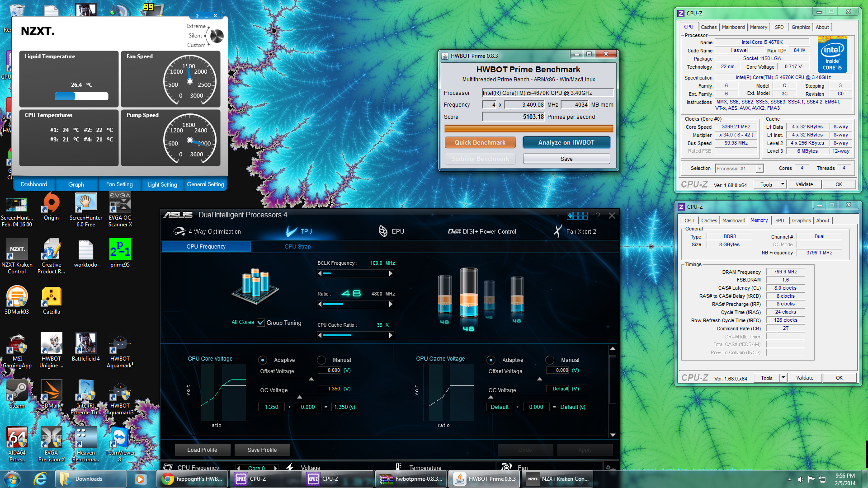The width and height of the screenshot is (868, 488).
Task: Open Steam desktop shortcut
Action: (x=17, y=394)
